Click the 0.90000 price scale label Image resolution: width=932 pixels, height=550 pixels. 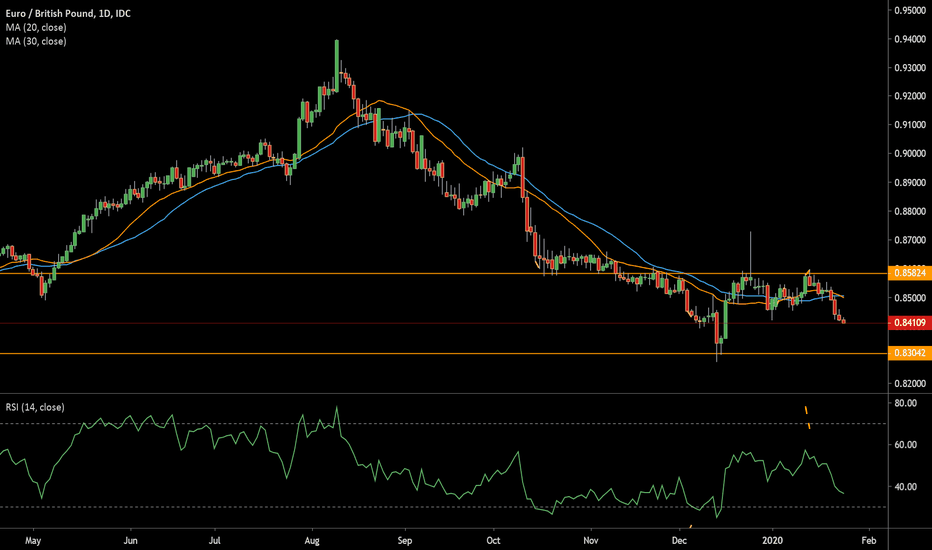(908, 154)
